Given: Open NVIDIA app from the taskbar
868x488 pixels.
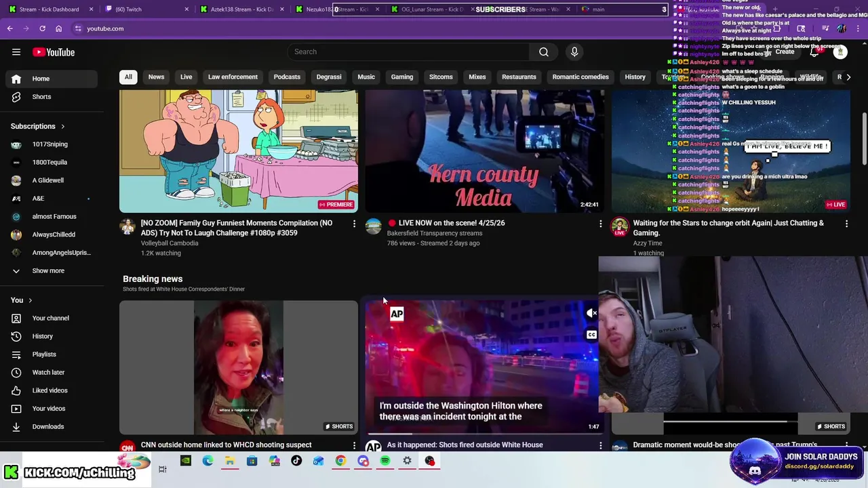Looking at the screenshot, I should 186,461.
